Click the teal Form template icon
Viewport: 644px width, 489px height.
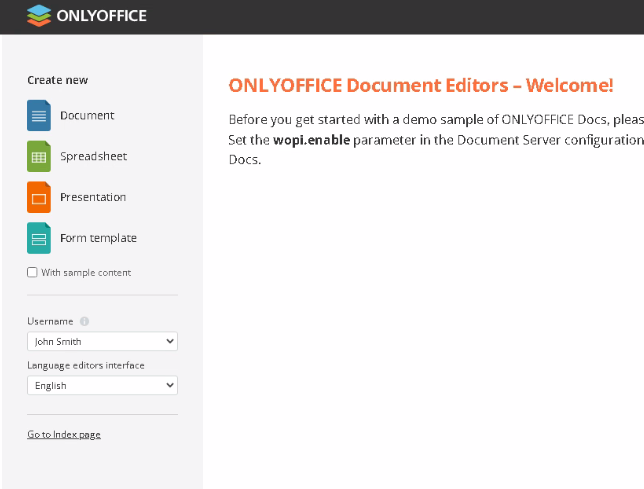(39, 238)
